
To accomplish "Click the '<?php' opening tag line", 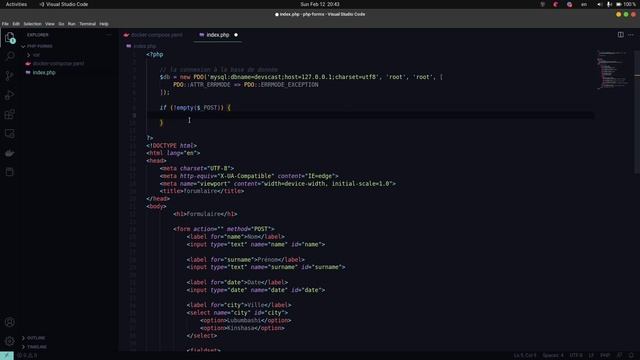I will (x=155, y=54).
